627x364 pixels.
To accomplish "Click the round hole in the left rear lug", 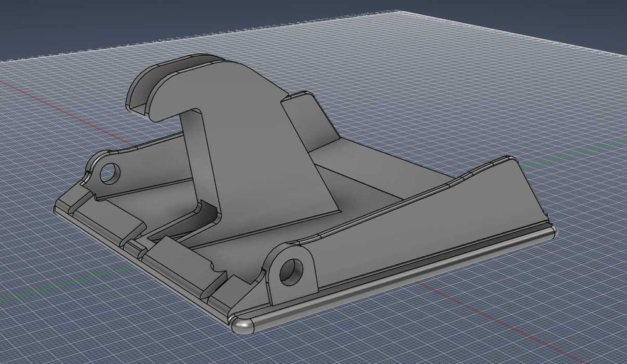I will (110, 173).
